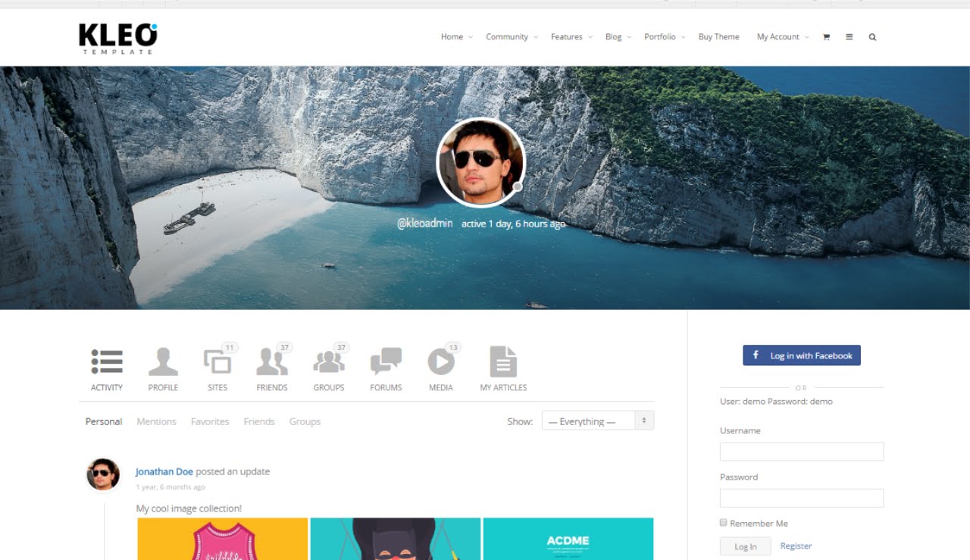Expand the Community menu chevron
Image resolution: width=970 pixels, height=560 pixels.
point(536,37)
